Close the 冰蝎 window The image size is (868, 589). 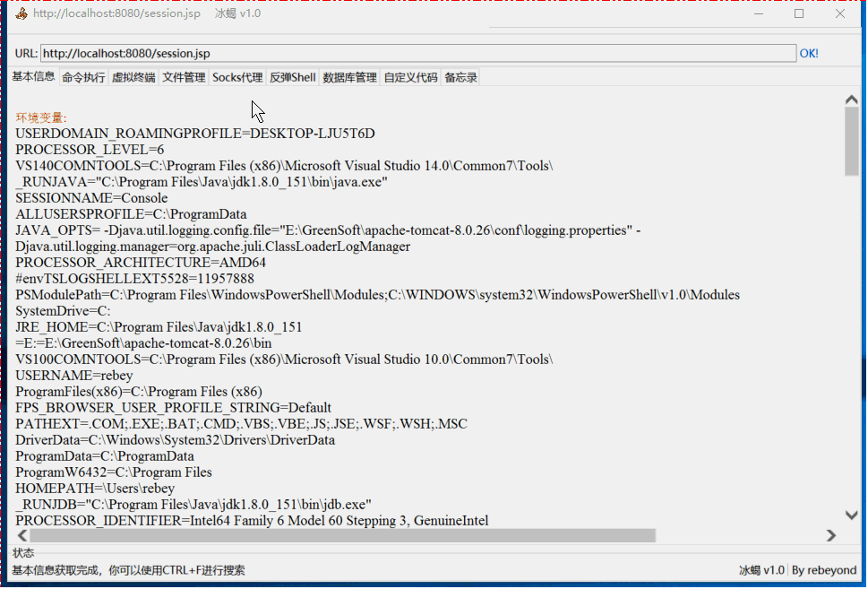pos(839,13)
